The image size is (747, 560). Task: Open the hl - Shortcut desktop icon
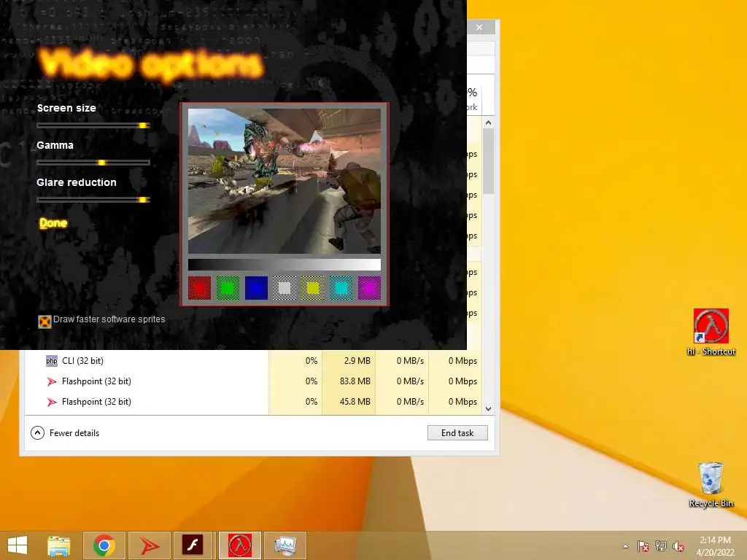[x=711, y=332]
